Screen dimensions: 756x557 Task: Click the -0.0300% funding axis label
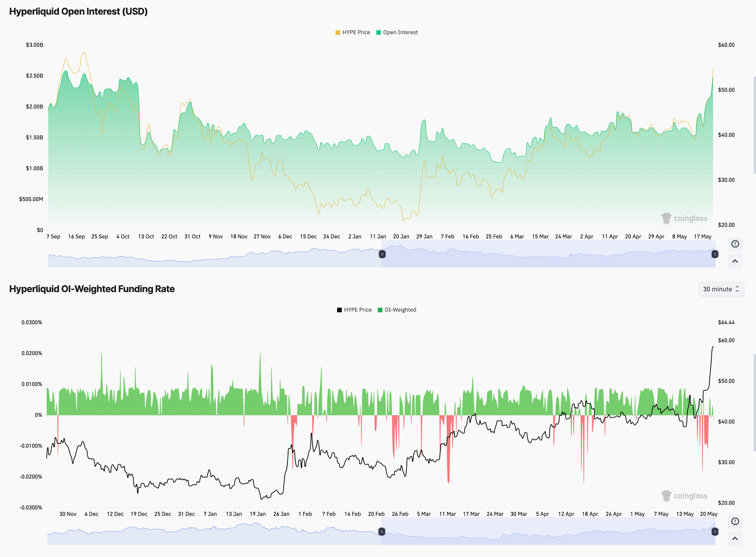31,507
